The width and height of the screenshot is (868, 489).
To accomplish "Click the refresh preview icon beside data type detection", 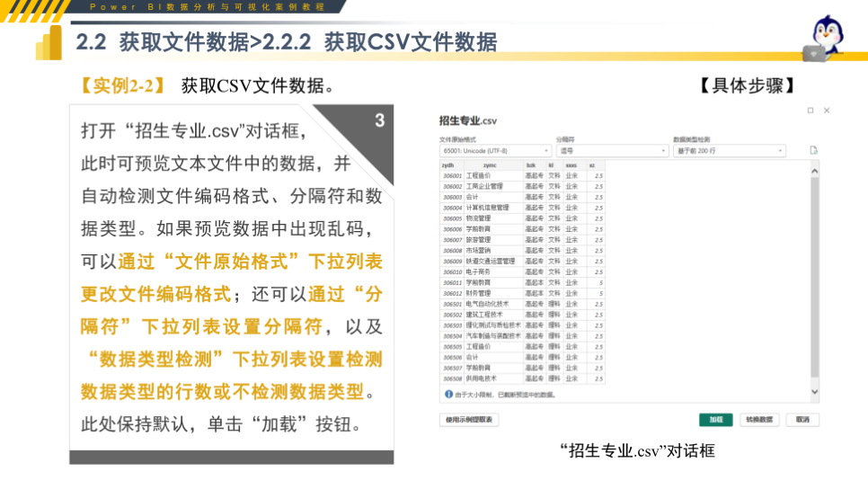I will coord(813,151).
